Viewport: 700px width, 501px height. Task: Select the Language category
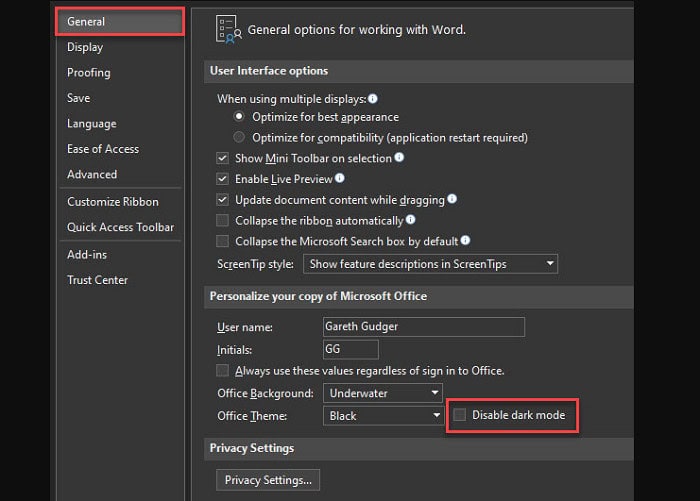[92, 123]
